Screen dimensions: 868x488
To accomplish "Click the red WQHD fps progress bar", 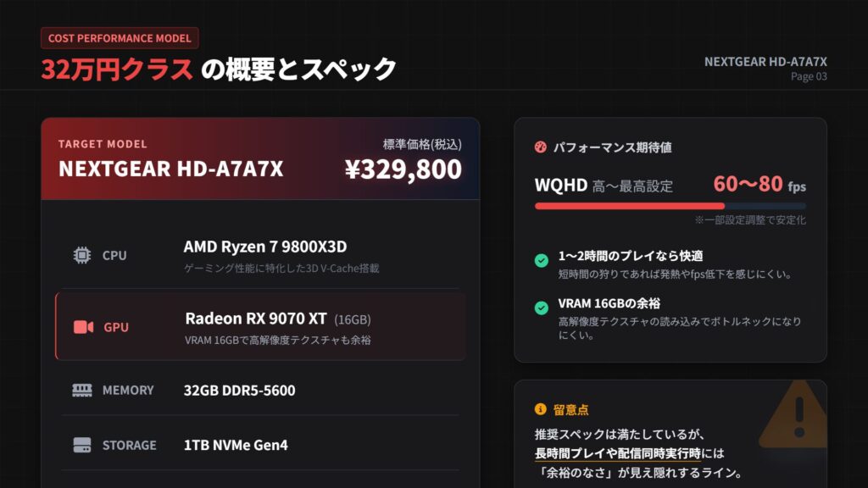I will (x=630, y=206).
